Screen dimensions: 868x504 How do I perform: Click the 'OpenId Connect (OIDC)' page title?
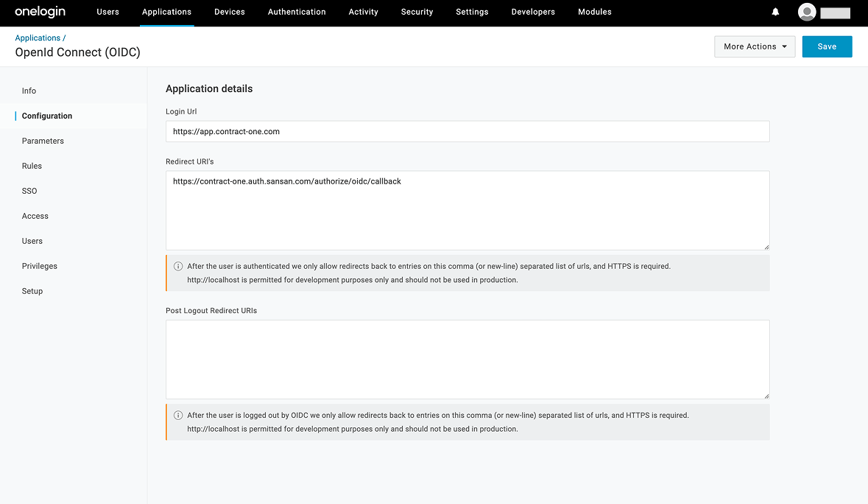click(77, 52)
